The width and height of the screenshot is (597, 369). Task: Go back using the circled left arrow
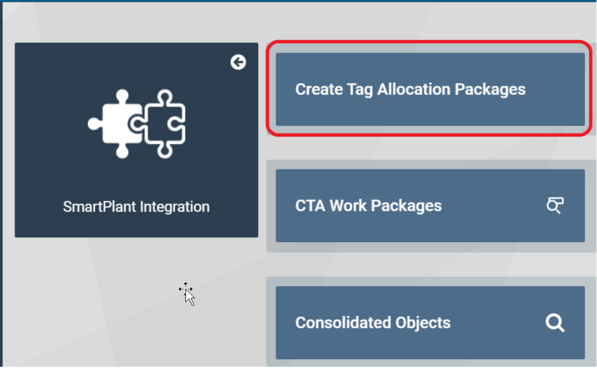238,62
